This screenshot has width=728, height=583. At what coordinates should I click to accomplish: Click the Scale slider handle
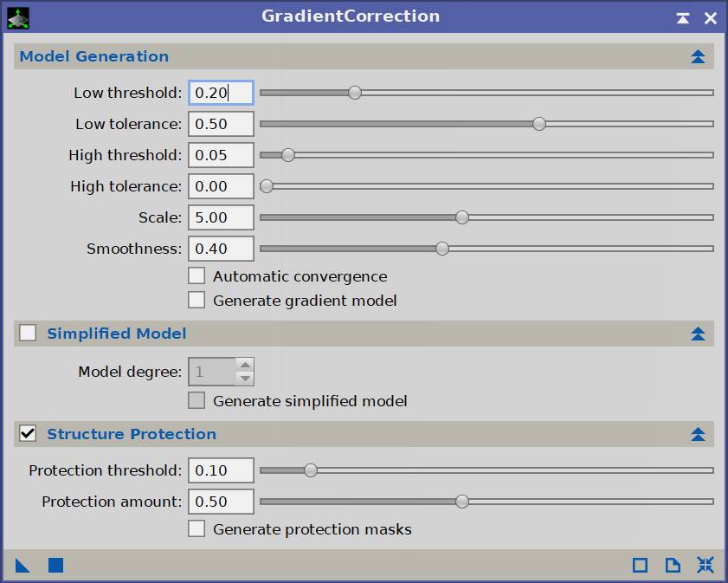tap(462, 217)
